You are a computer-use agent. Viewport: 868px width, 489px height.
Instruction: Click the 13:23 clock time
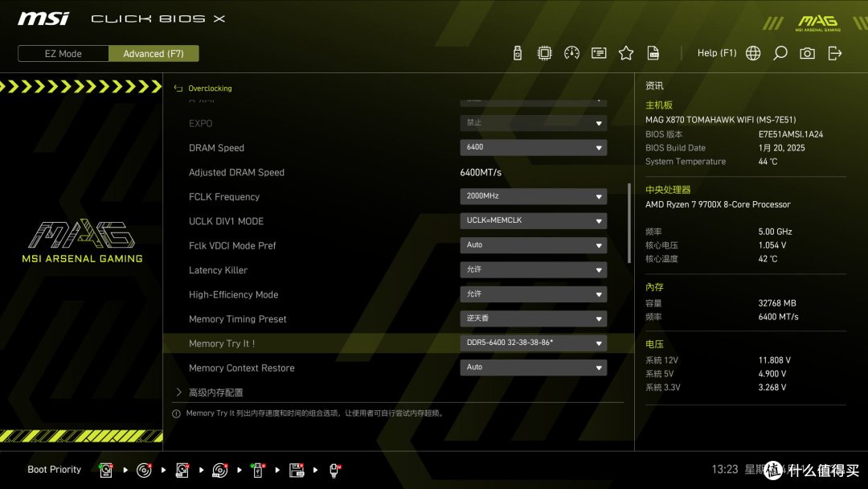(x=725, y=470)
